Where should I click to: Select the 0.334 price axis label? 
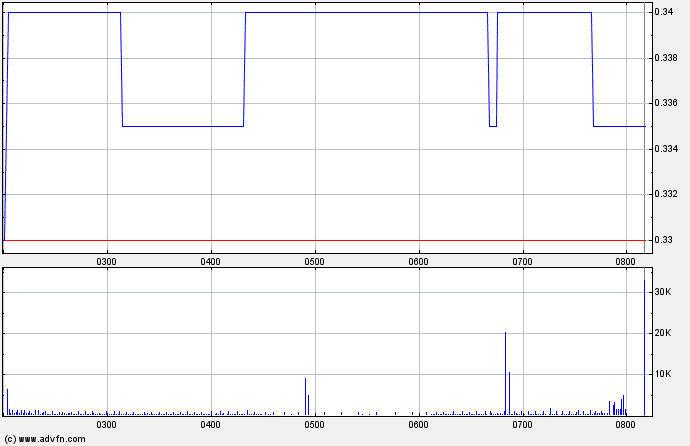[x=667, y=149]
